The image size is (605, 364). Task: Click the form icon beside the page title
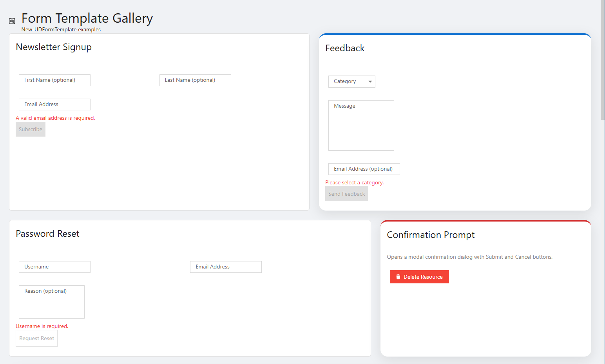point(12,21)
